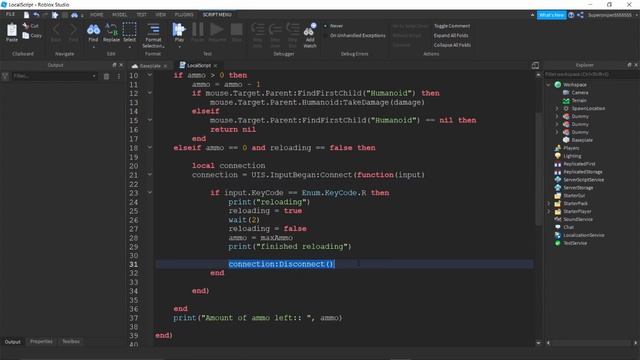Click the share icon near username

click(580, 15)
